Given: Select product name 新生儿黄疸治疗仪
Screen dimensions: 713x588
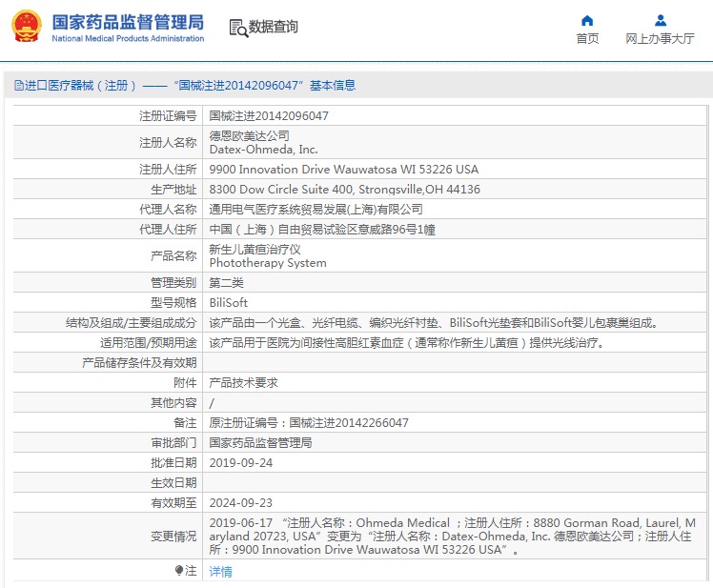Looking at the screenshot, I should pyautogui.click(x=255, y=249).
